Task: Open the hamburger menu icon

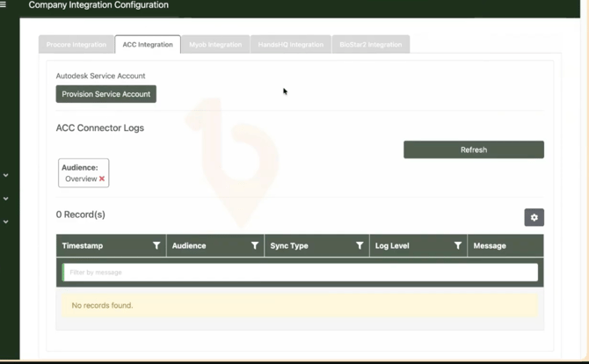Action: coord(3,4)
